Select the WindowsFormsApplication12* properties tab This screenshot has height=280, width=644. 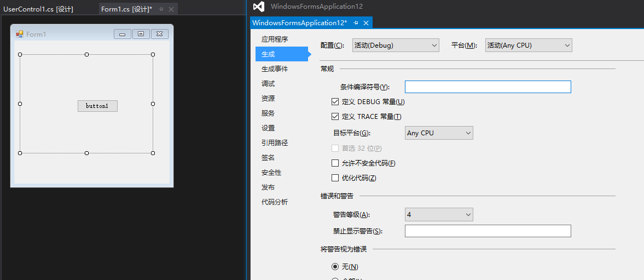point(299,22)
